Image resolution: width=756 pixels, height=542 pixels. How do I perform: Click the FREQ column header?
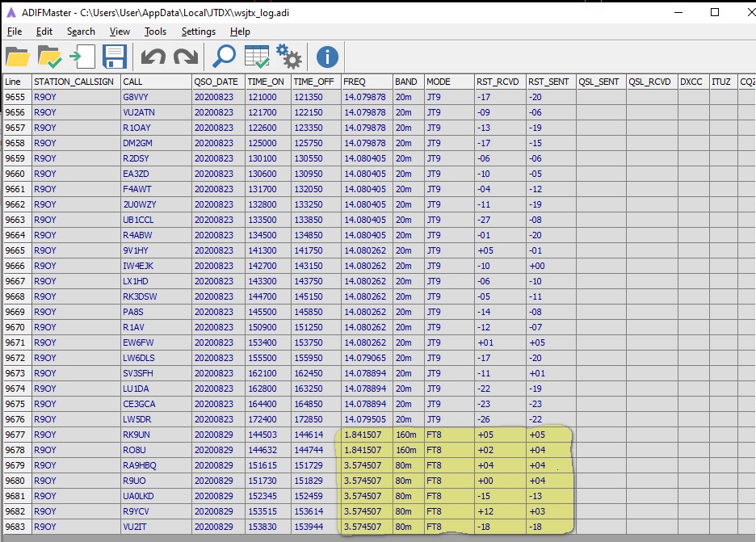pyautogui.click(x=355, y=82)
